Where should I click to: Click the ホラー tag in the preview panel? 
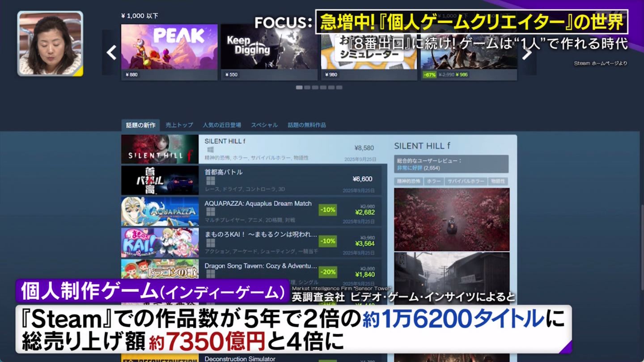point(433,181)
